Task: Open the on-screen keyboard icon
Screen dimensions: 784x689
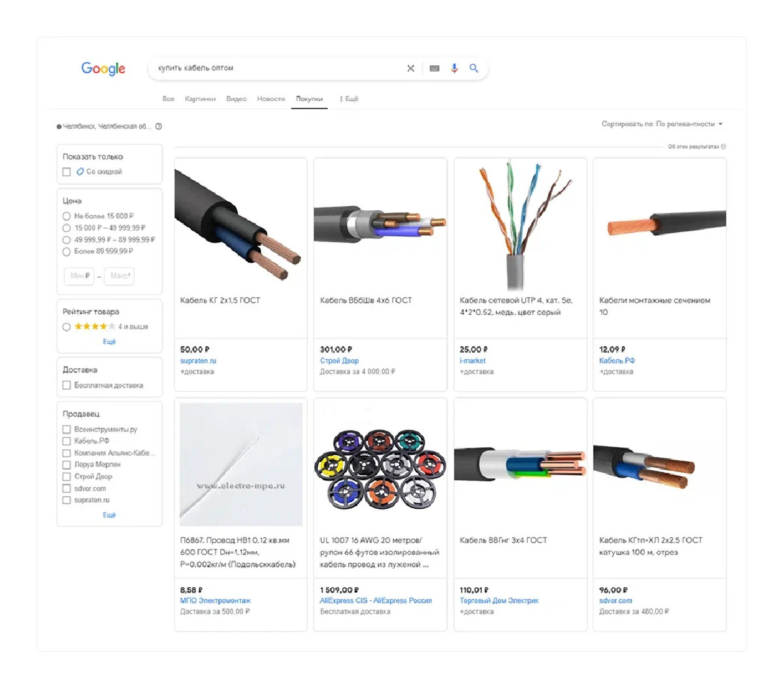Action: point(434,68)
